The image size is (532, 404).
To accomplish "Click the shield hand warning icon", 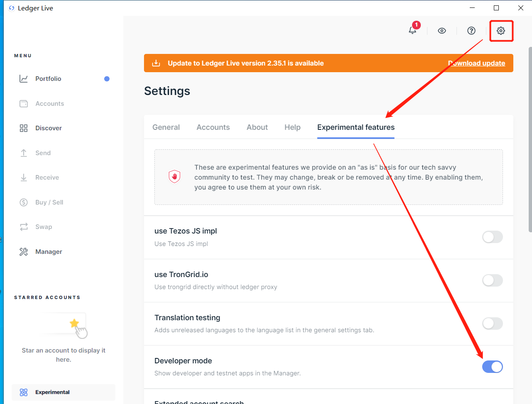I will point(174,177).
